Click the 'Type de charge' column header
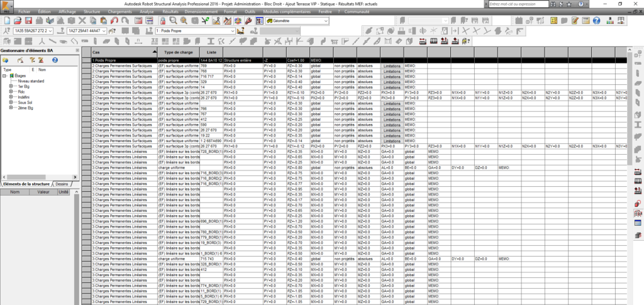Image resolution: width=644 pixels, height=305 pixels. tap(178, 52)
